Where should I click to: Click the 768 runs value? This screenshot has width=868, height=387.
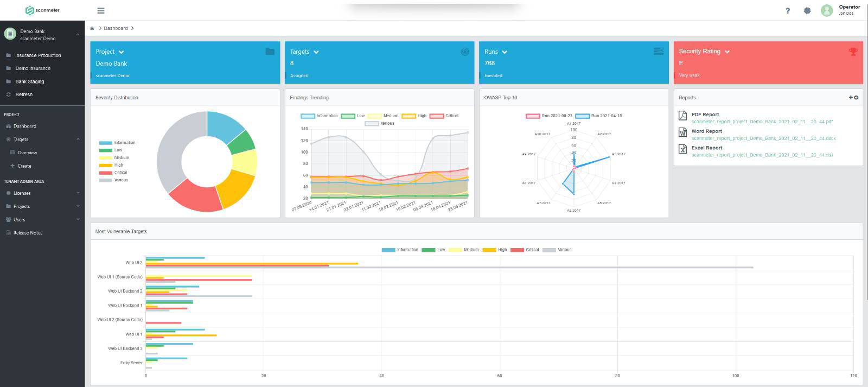[490, 63]
